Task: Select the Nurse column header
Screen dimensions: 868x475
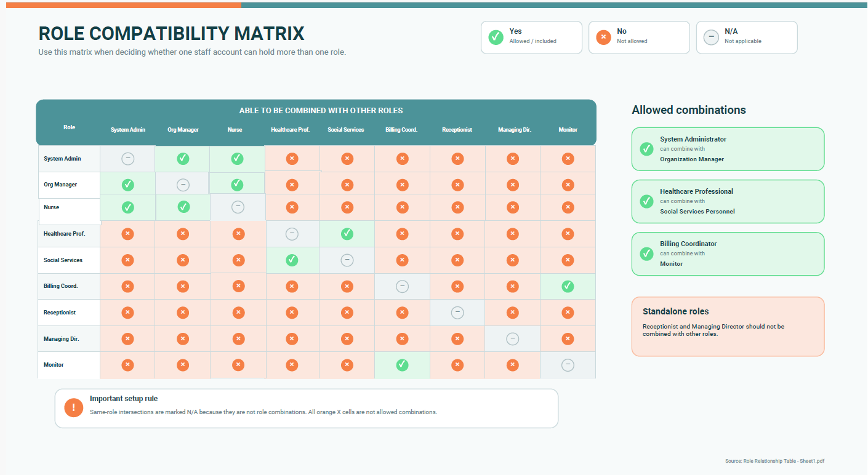Action: coord(235,130)
